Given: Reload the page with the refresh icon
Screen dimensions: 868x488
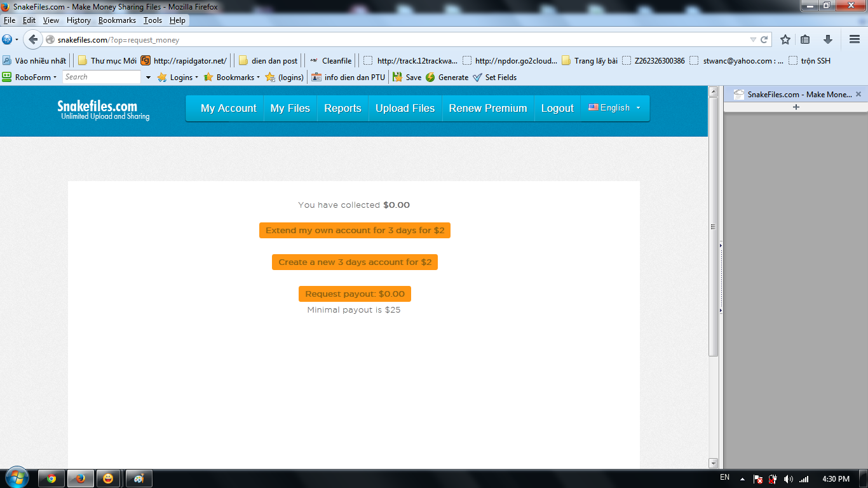Looking at the screenshot, I should click(764, 39).
